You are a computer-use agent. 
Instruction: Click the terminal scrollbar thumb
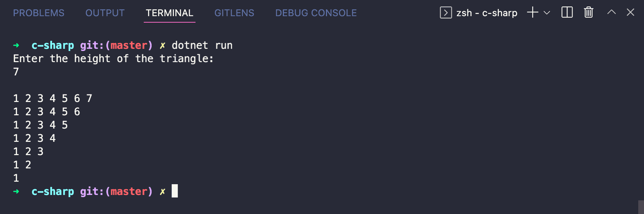pyautogui.click(x=641, y=207)
